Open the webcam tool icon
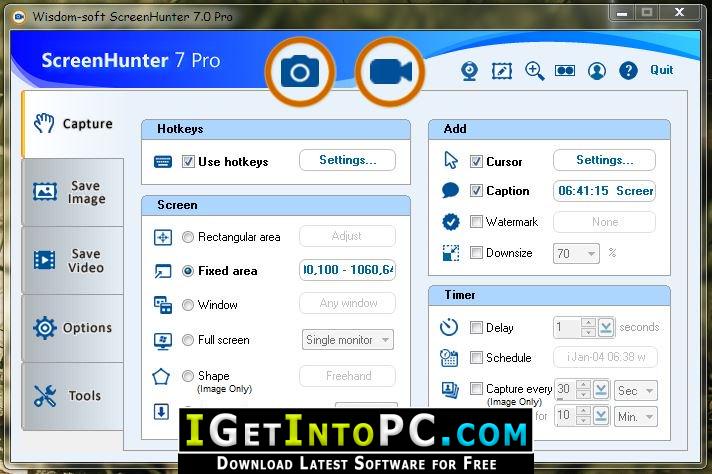This screenshot has height=474, width=712. tap(470, 71)
